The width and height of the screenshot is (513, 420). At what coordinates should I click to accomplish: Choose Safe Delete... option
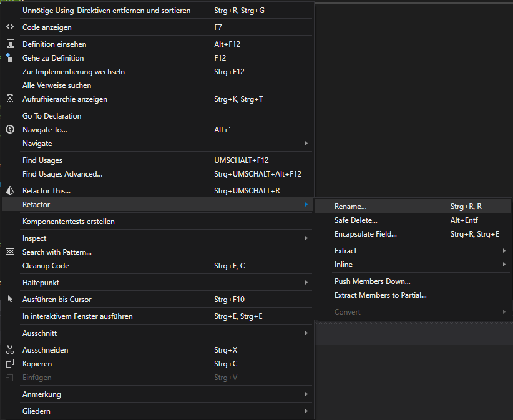356,220
